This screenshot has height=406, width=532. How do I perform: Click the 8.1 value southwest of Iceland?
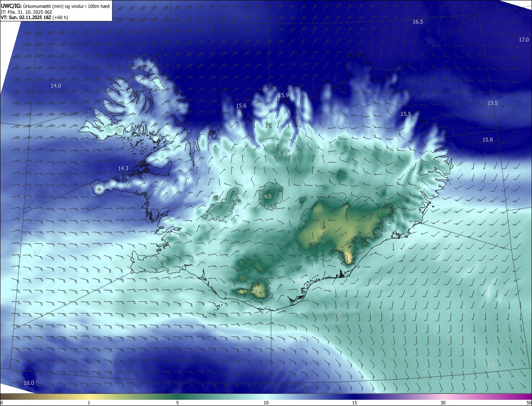pos(123,309)
